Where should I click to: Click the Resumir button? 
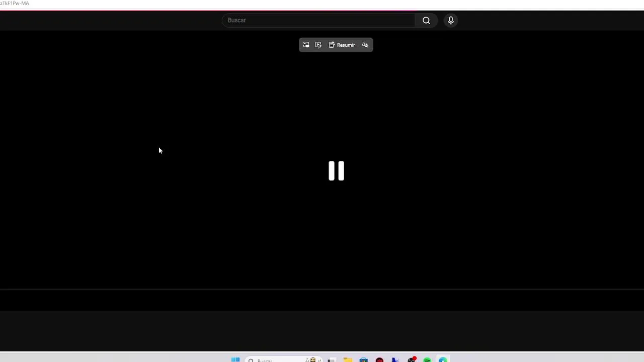(342, 45)
